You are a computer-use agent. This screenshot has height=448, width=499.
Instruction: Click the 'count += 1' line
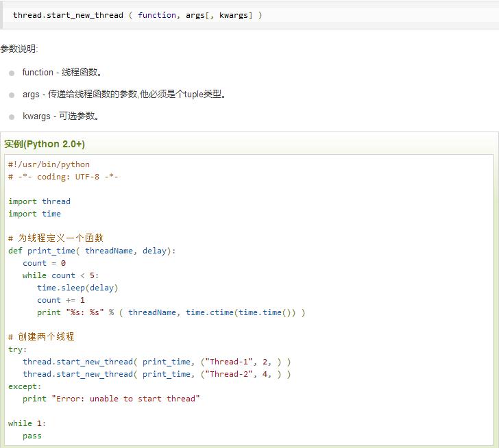tap(61, 300)
